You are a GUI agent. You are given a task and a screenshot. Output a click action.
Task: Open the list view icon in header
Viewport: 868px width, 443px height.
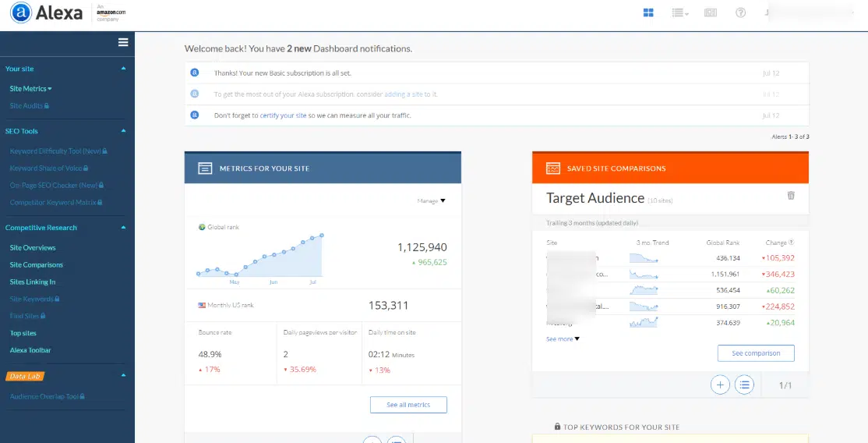click(679, 12)
